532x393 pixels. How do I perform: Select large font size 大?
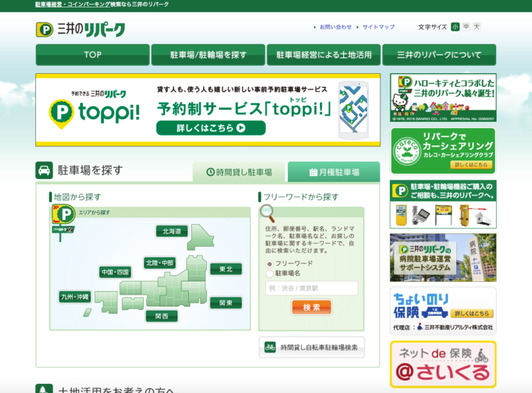(477, 27)
